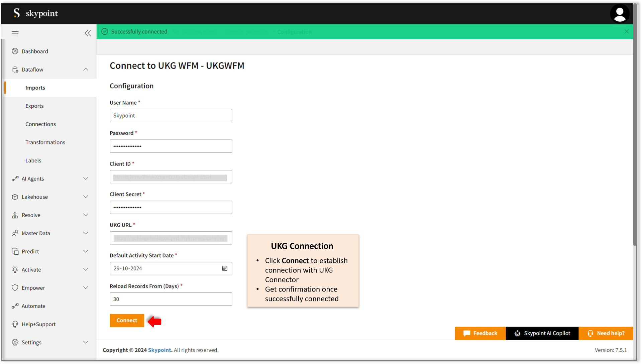
Task: Follow the Skypoint link in the footer
Action: [159, 350]
